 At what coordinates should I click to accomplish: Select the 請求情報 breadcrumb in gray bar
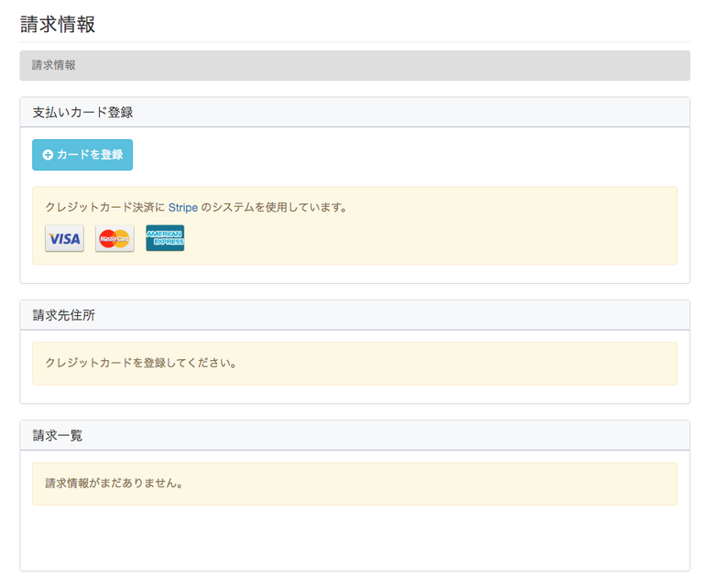(54, 66)
